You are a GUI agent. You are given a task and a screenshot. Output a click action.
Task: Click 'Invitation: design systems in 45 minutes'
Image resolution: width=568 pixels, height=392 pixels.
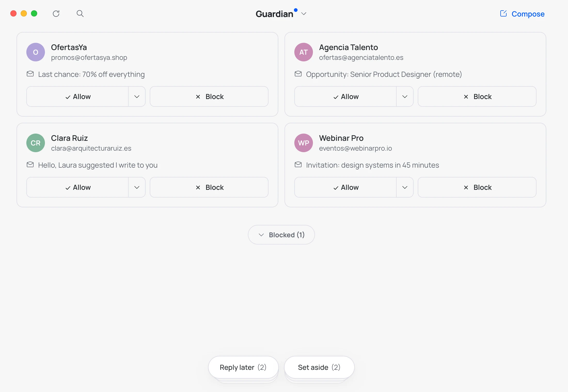[x=373, y=165]
